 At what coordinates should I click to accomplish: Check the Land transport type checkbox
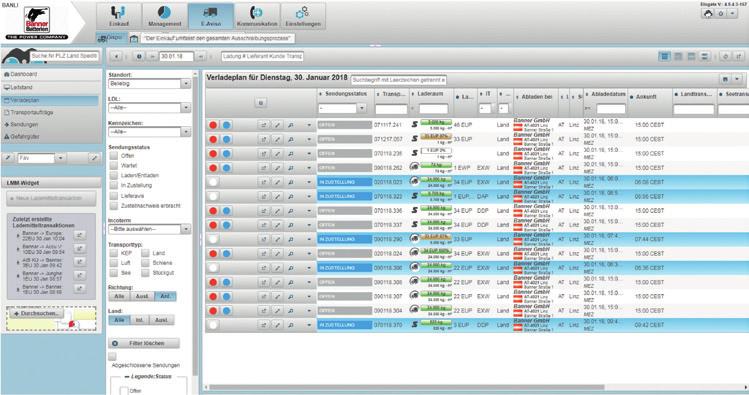pyautogui.click(x=145, y=253)
